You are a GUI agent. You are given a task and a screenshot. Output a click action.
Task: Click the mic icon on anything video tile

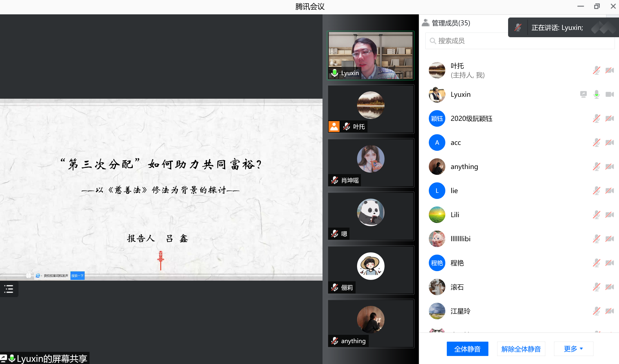(335, 341)
